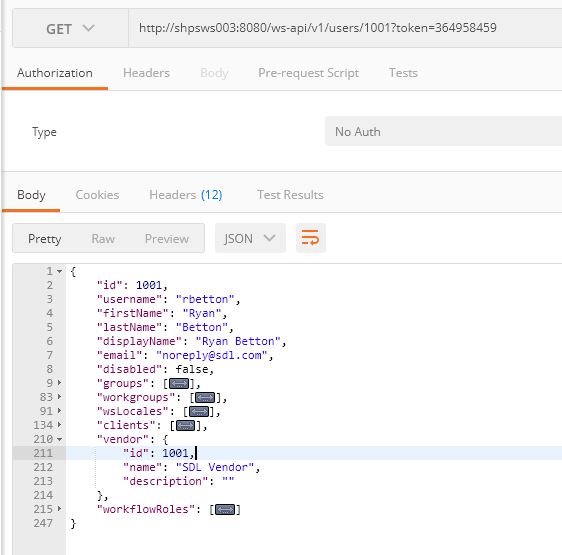Image resolution: width=562 pixels, height=555 pixels.
Task: Click line number 247 in gutter
Action: coord(43,523)
